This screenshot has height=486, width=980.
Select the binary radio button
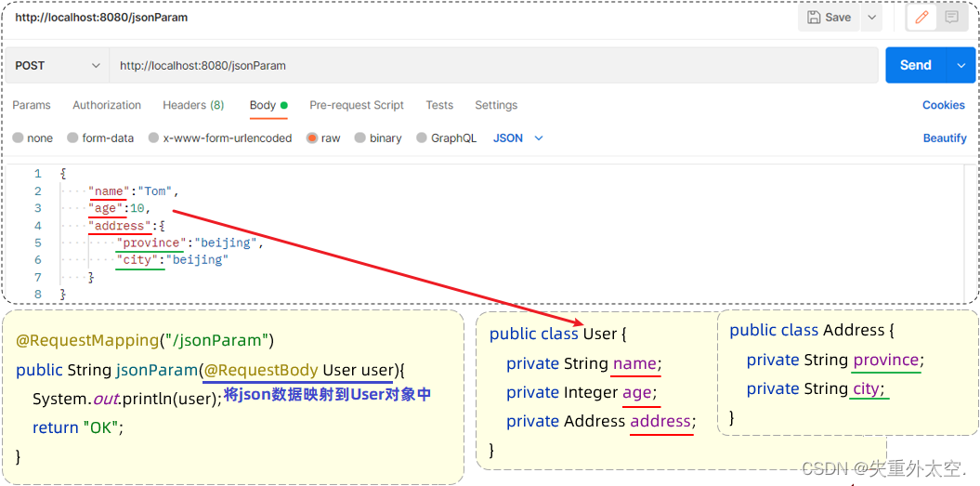(360, 138)
